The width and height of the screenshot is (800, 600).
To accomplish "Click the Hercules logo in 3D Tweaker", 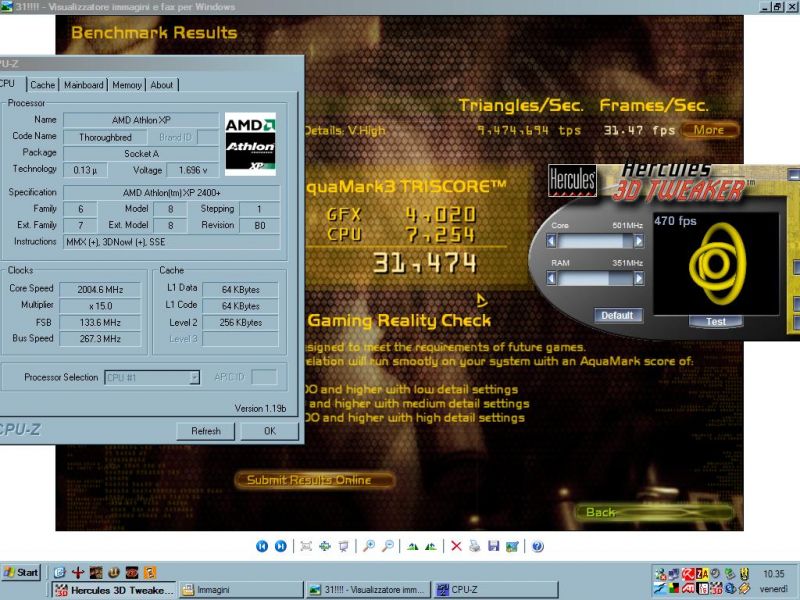I will pyautogui.click(x=572, y=180).
